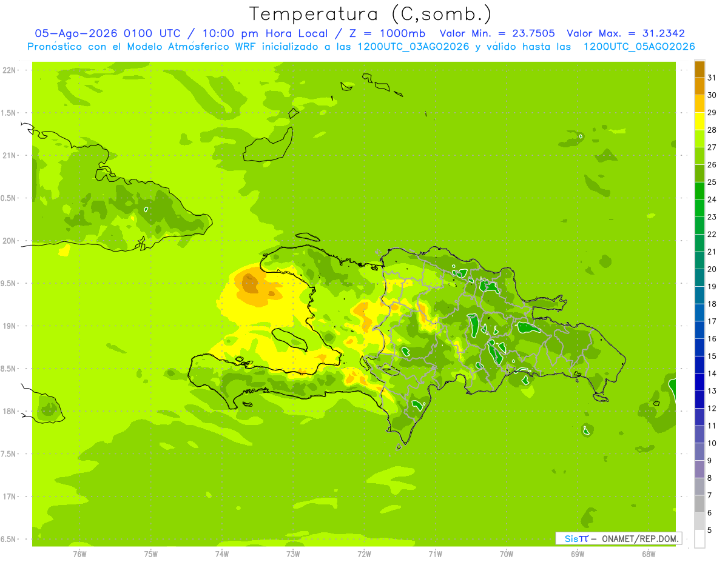Click the orange hot spot off northwest Haiti
This screenshot has height=562, width=728.
click(x=250, y=283)
